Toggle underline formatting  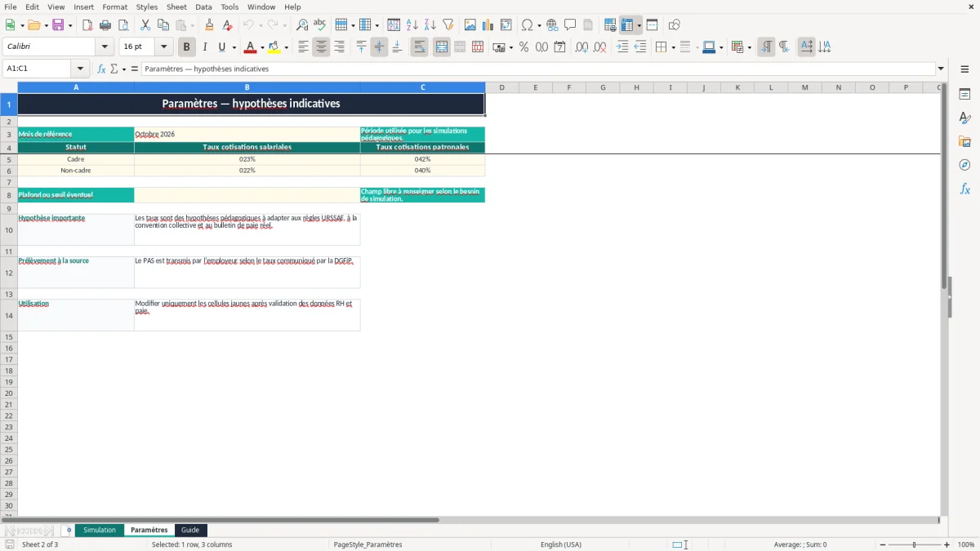(x=221, y=47)
